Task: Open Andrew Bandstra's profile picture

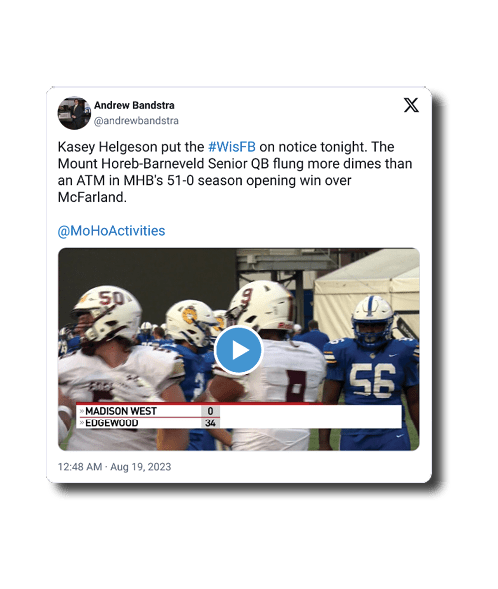Action: [74, 113]
